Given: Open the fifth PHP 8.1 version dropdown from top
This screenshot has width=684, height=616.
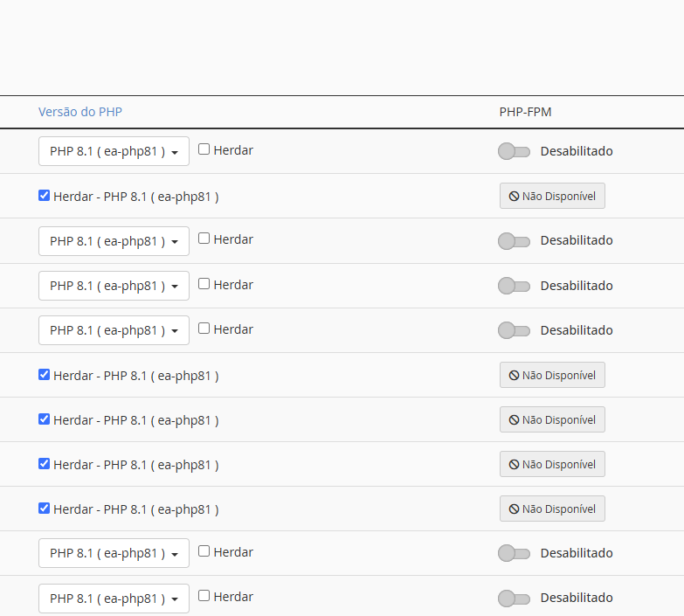Looking at the screenshot, I should click(x=114, y=553).
